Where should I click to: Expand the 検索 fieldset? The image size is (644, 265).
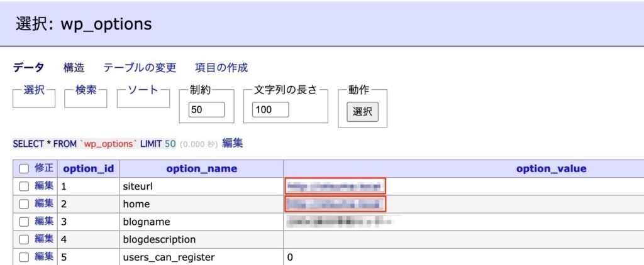click(86, 90)
